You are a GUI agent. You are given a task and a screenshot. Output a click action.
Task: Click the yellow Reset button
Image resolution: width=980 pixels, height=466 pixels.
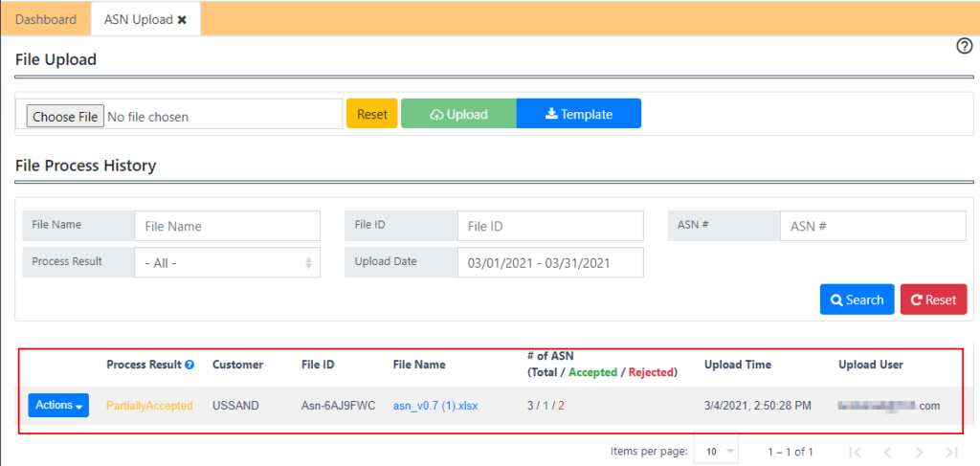pos(372,114)
